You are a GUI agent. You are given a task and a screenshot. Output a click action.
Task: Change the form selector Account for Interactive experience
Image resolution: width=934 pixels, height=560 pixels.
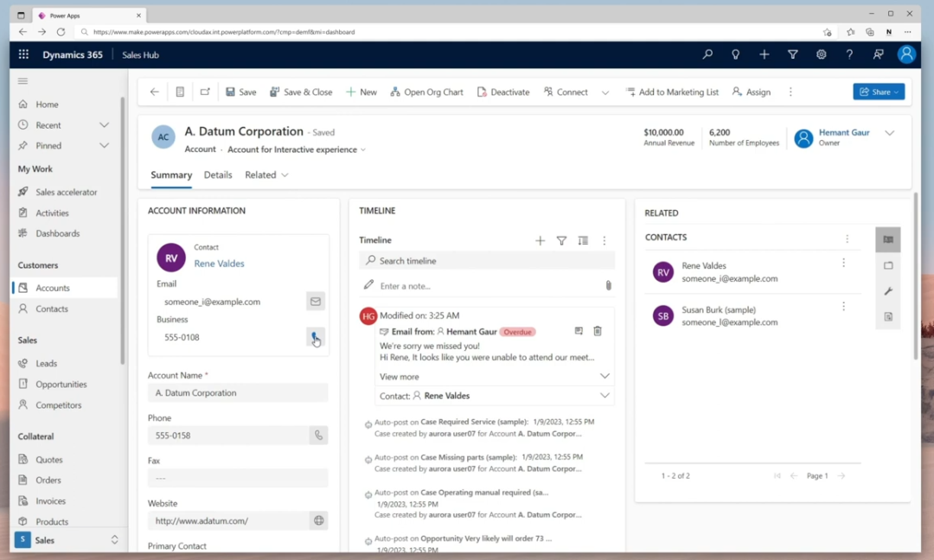[x=296, y=150]
